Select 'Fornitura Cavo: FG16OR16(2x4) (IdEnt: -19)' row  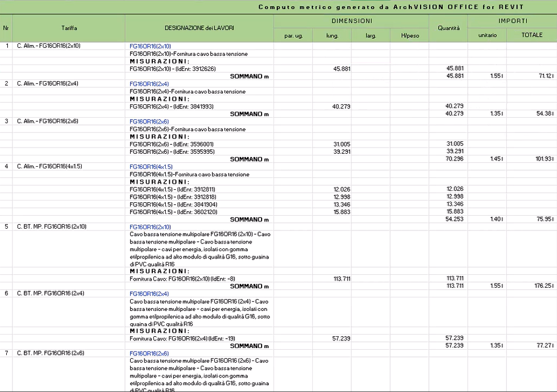click(x=182, y=338)
